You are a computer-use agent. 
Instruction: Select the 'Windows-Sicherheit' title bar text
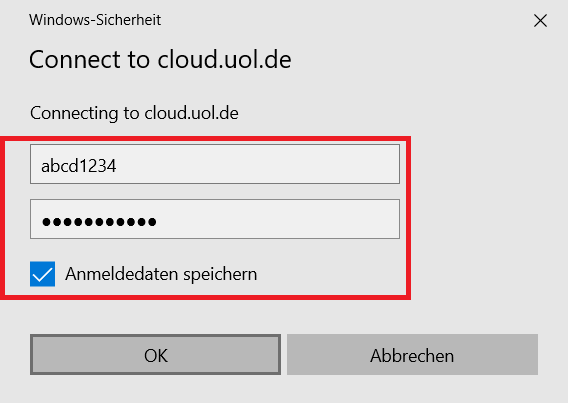pos(95,20)
